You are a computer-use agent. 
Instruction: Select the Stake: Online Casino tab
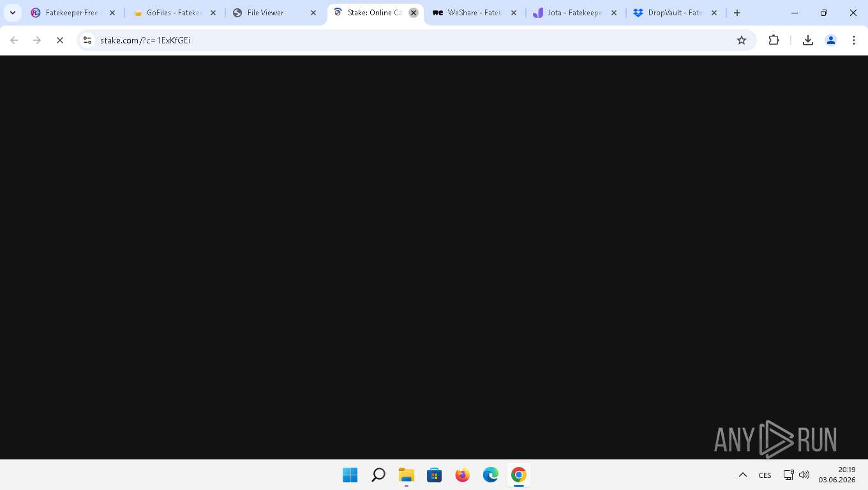375,13
